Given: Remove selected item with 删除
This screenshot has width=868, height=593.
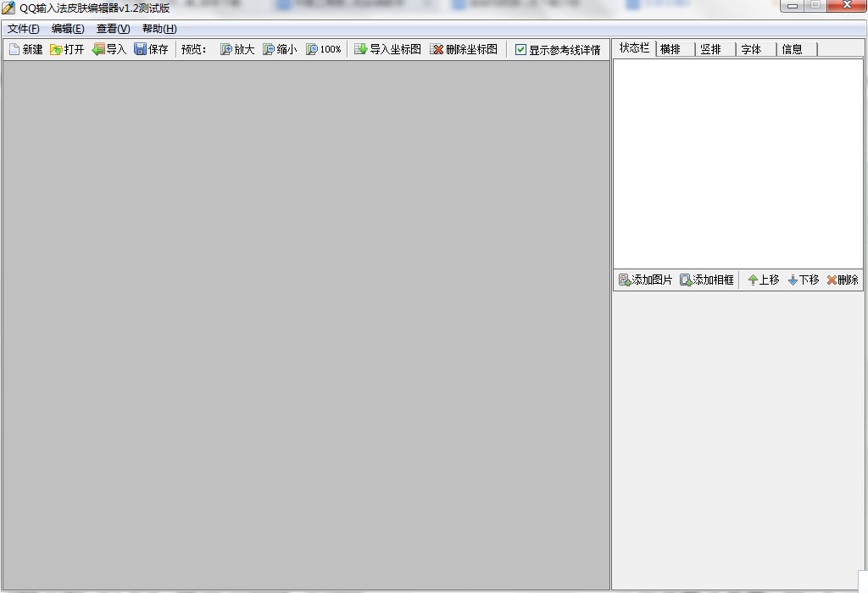Looking at the screenshot, I should (843, 280).
